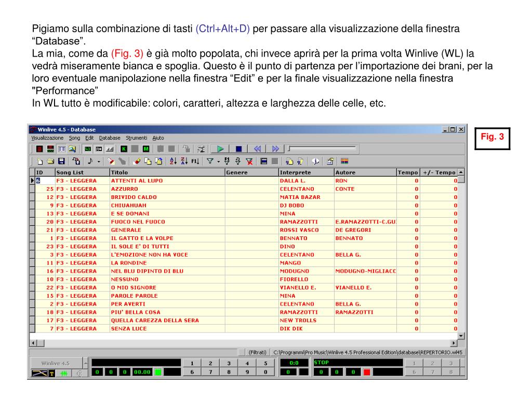Viewport: 532px width, 399px height.
Task: Toggle the red square indicator
Action: [366, 372]
